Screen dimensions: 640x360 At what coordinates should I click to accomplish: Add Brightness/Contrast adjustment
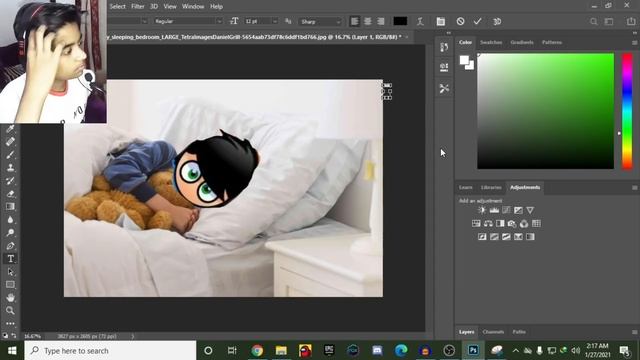click(482, 210)
